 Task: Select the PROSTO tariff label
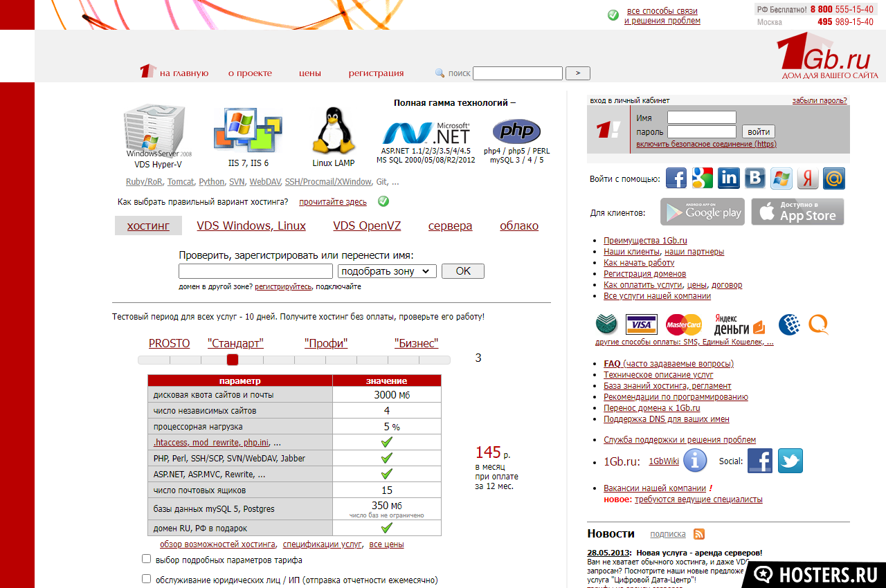point(169,343)
